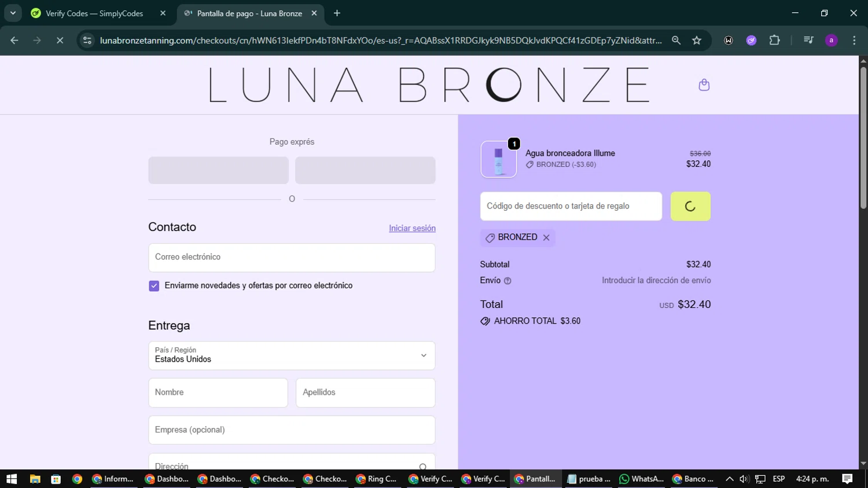Switch to Banco Chrome taskbar window
The width and height of the screenshot is (868, 488).
coord(693,479)
